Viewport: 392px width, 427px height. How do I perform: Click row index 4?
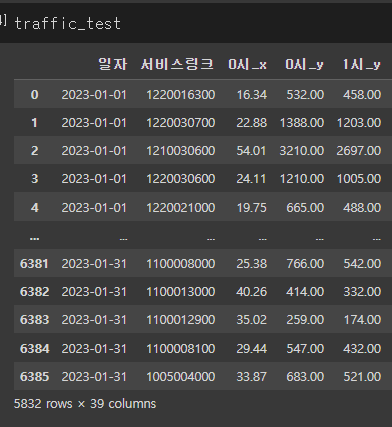click(34, 208)
